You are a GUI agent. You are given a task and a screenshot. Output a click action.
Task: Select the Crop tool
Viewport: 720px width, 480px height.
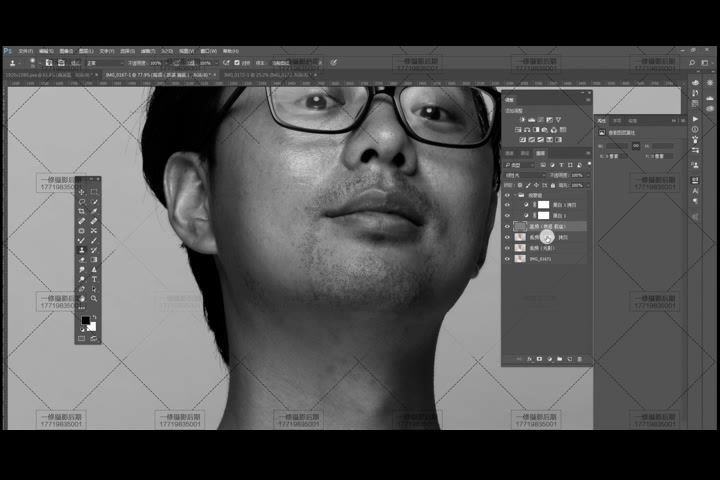(82, 211)
